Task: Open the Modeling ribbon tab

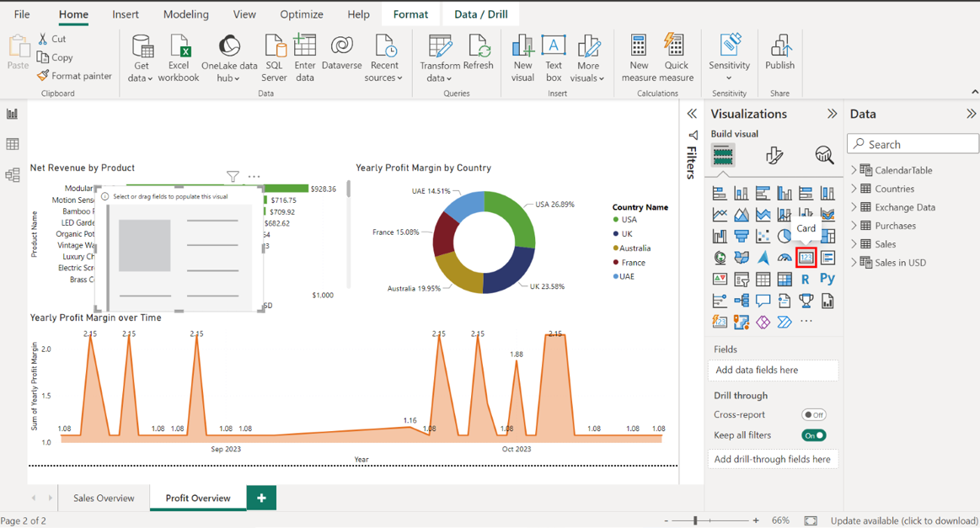Action: click(x=185, y=14)
